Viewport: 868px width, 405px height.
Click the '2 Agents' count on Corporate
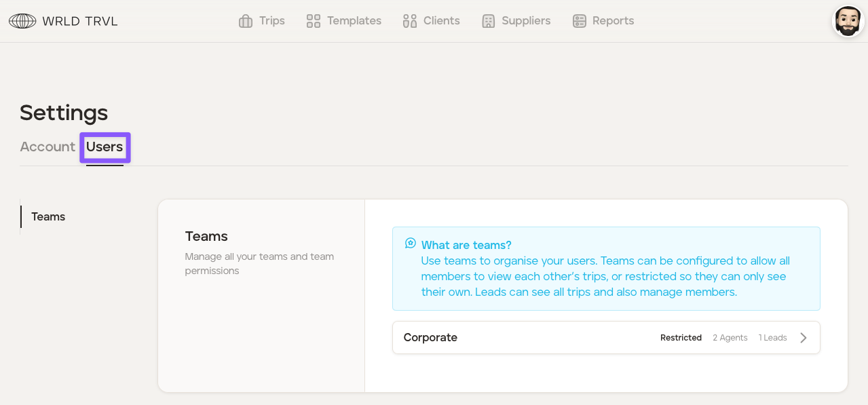coord(730,338)
